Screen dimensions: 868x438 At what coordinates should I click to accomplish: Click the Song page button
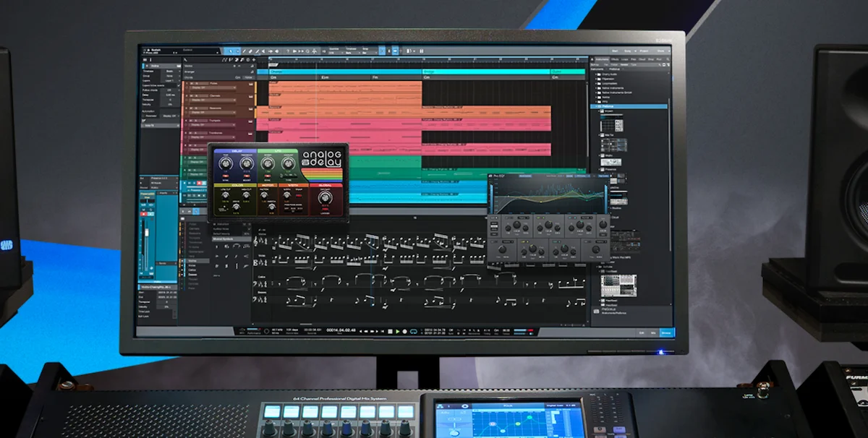click(x=628, y=51)
